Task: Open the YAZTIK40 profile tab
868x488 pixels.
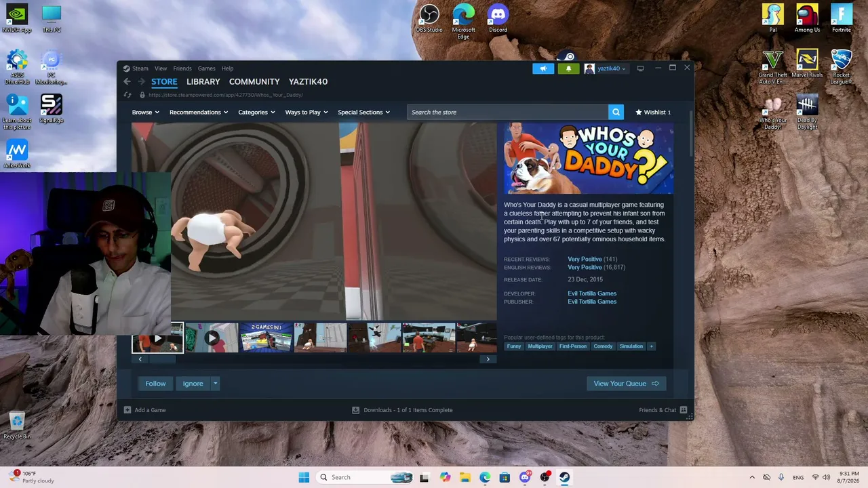Action: (x=308, y=81)
